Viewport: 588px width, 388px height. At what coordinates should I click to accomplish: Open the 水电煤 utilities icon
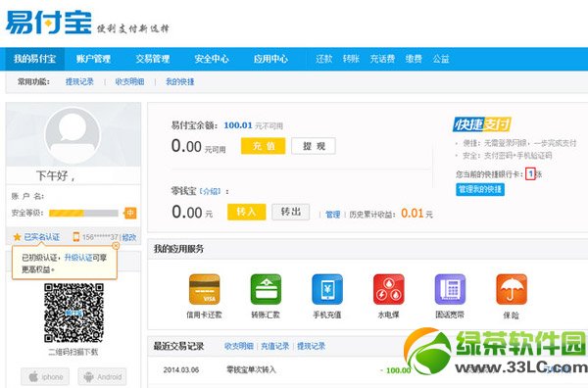pyautogui.click(x=388, y=289)
